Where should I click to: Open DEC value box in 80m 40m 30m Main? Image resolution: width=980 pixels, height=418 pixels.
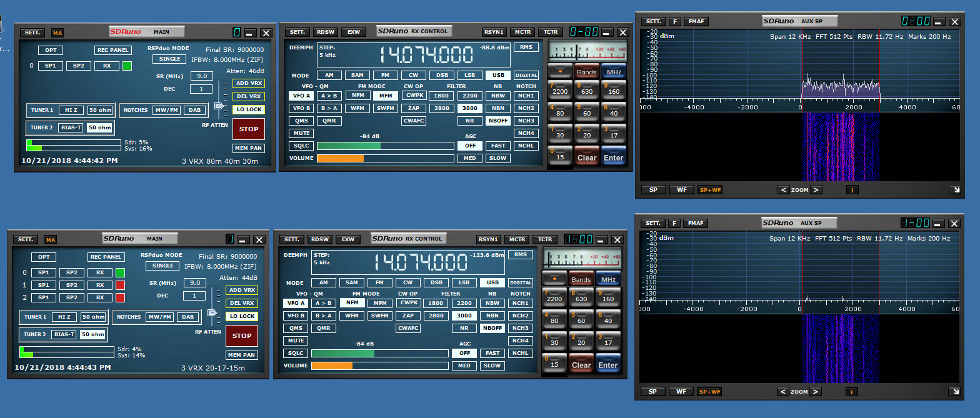coord(201,89)
